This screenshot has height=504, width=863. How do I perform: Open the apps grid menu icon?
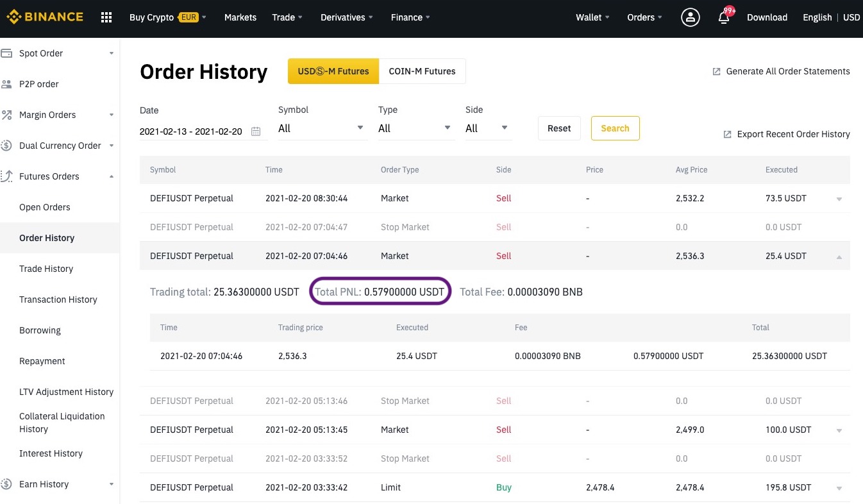106,17
